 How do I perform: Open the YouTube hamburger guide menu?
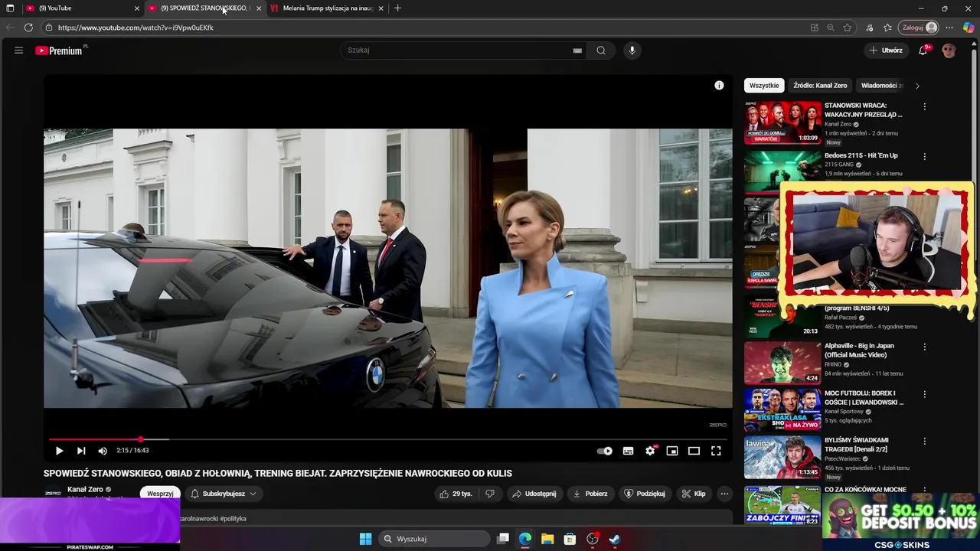coord(18,51)
